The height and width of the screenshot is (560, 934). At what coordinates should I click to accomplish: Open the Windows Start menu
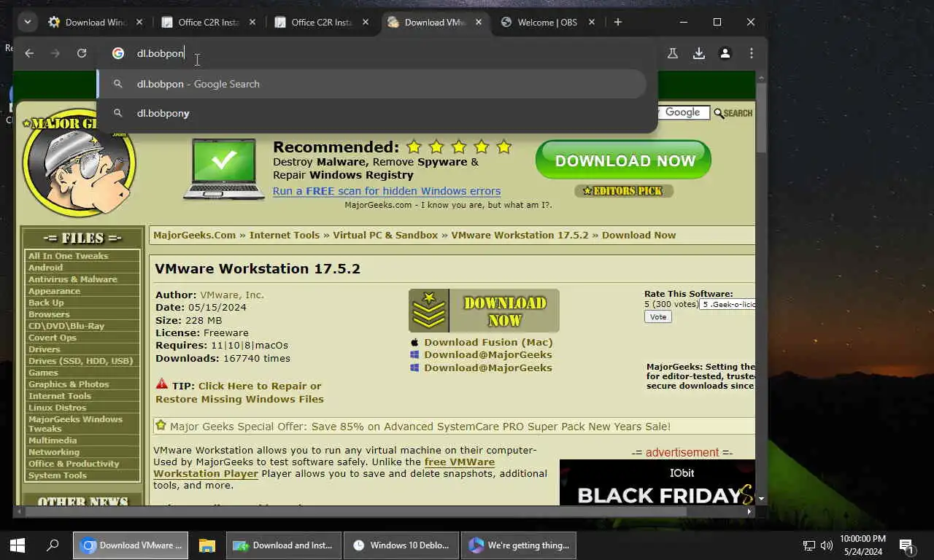click(x=18, y=545)
